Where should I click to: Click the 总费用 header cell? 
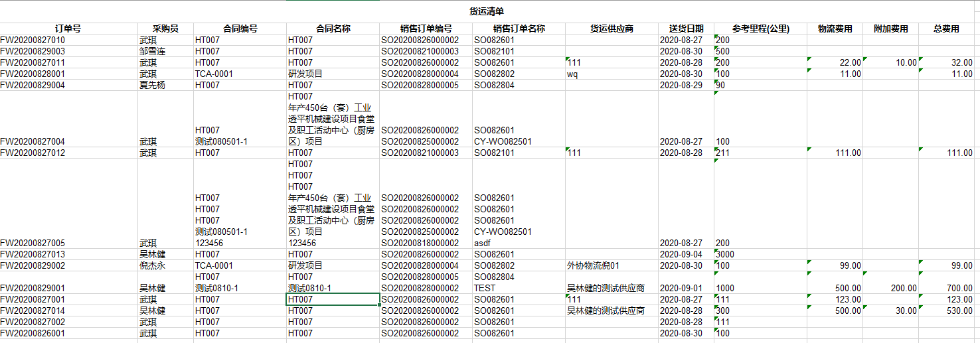pos(946,29)
